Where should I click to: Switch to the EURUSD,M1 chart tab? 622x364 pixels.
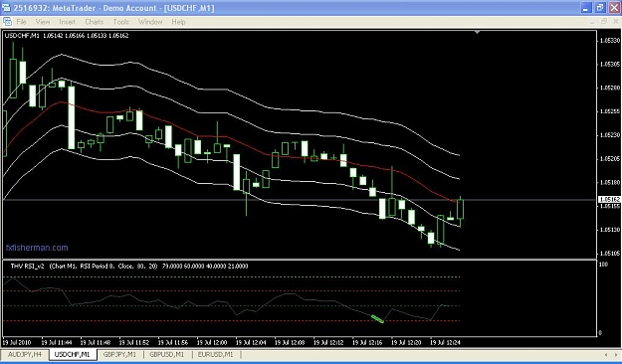tap(215, 354)
